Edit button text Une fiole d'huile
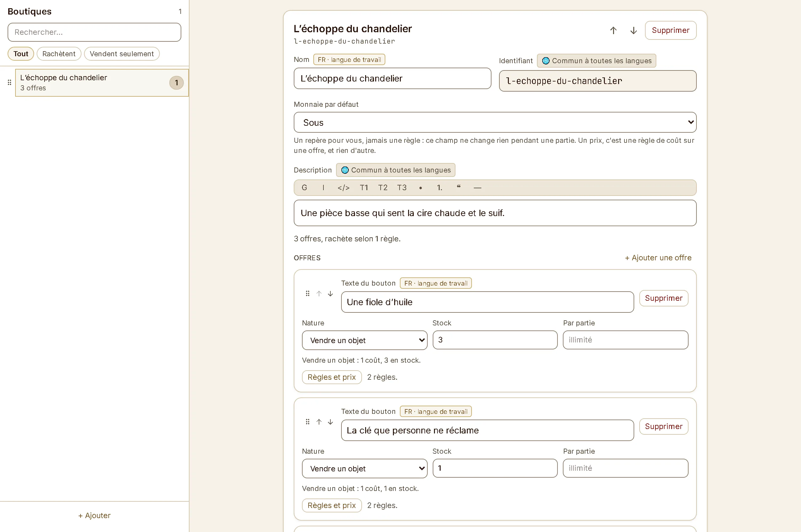The width and height of the screenshot is (801, 532). (487, 302)
